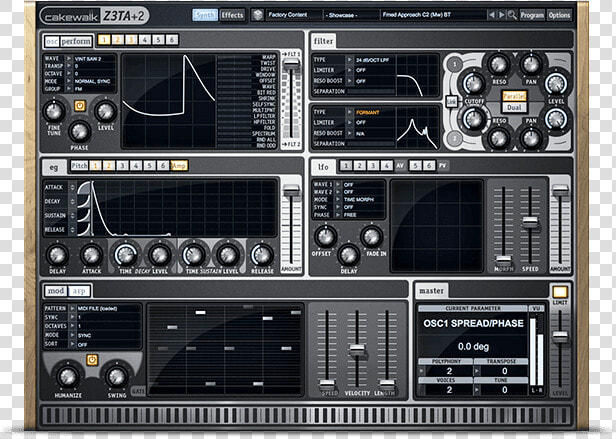Select LFO 3 tab
616x439 pixels.
click(373, 165)
